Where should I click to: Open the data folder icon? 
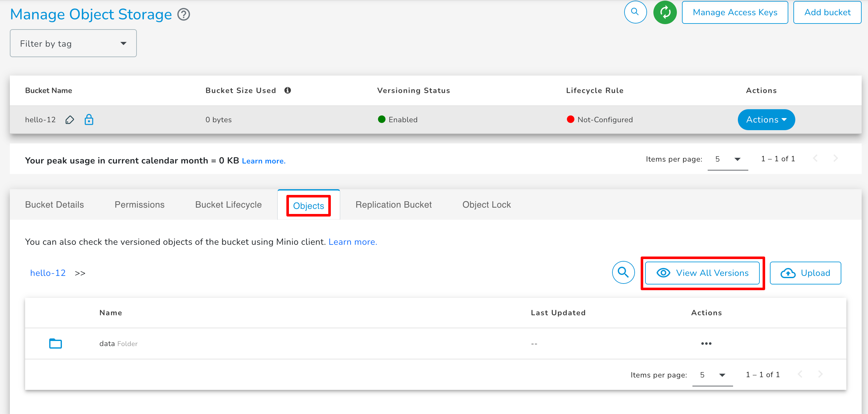pos(55,343)
